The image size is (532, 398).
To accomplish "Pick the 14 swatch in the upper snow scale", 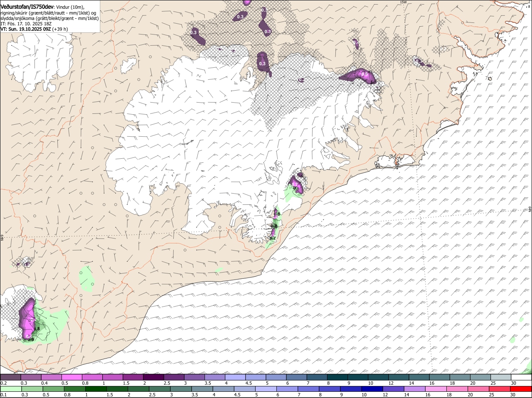I will pos(419,377).
